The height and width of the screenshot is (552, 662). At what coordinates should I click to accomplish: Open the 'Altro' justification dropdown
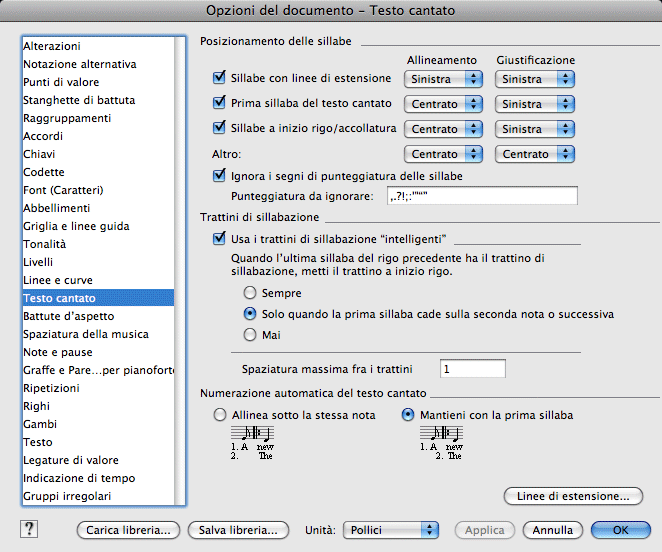535,154
